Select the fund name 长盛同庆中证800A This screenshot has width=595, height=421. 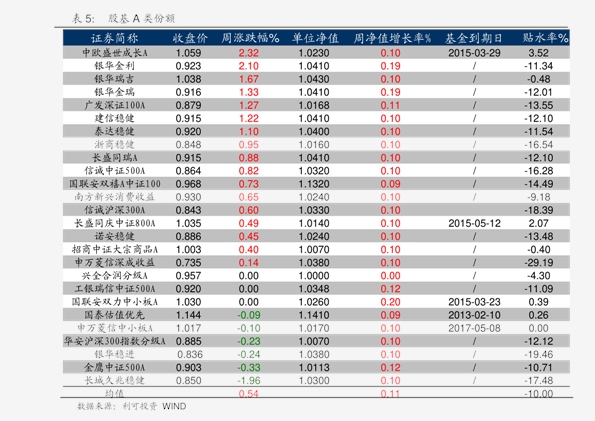pyautogui.click(x=114, y=223)
